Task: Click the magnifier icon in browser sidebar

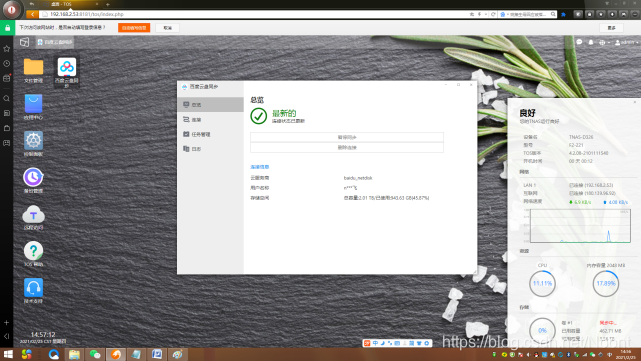Action: 7,99
